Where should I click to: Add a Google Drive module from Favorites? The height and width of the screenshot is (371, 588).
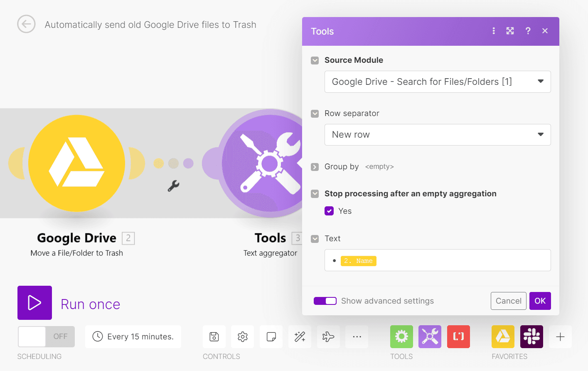click(503, 336)
